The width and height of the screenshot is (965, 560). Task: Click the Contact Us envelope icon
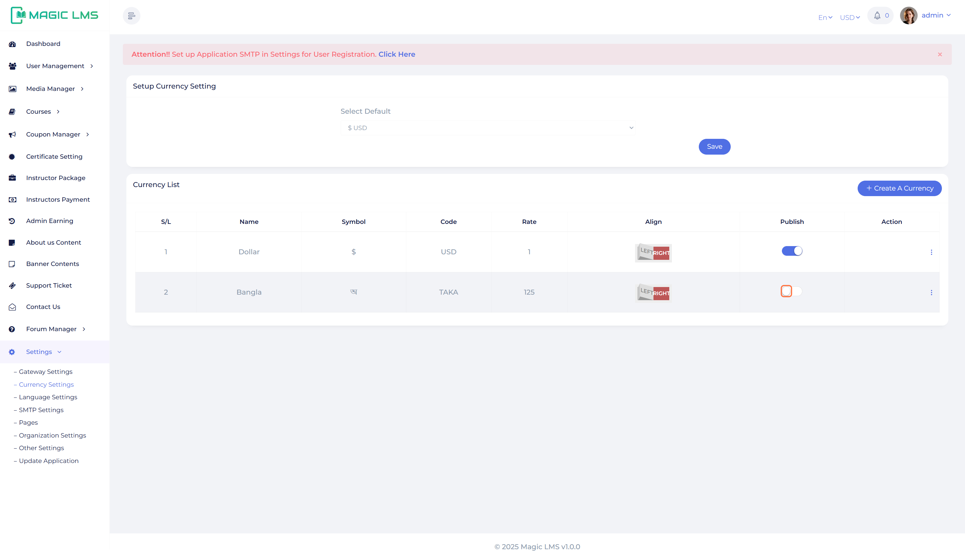point(12,307)
